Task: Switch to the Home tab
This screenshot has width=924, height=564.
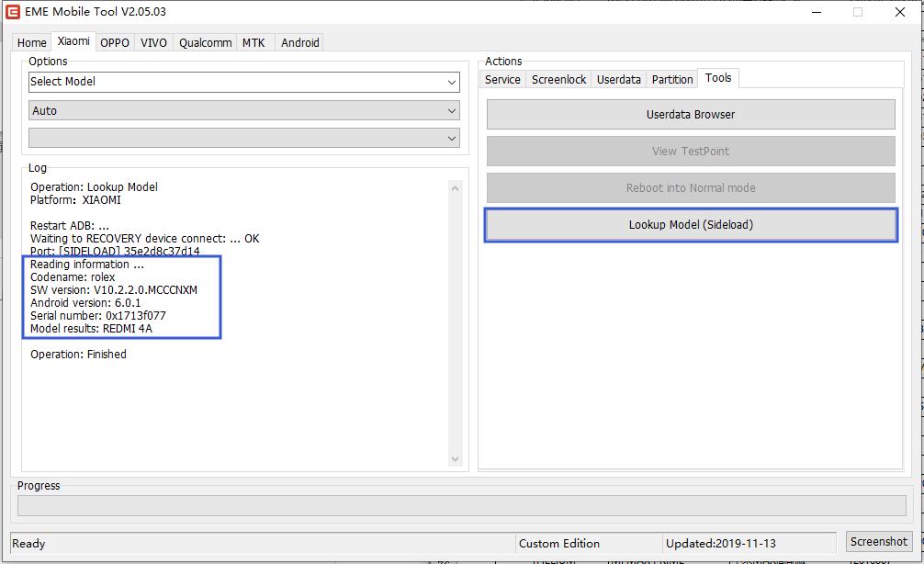Action: (31, 42)
